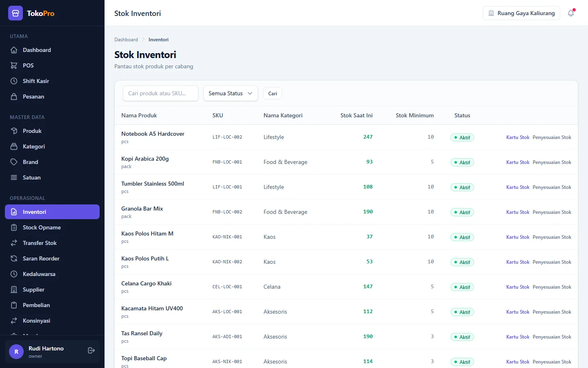Click the Shift Kasir clock icon
The width and height of the screenshot is (588, 368).
click(x=14, y=81)
